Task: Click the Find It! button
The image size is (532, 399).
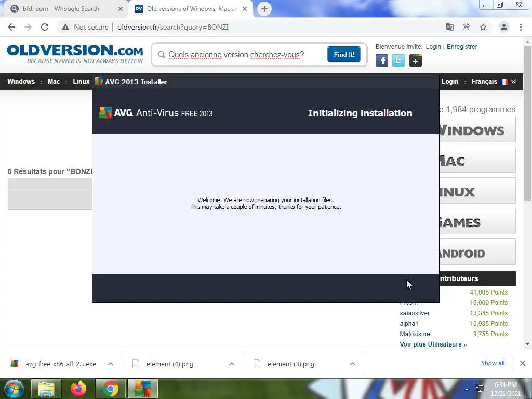Action: click(344, 54)
